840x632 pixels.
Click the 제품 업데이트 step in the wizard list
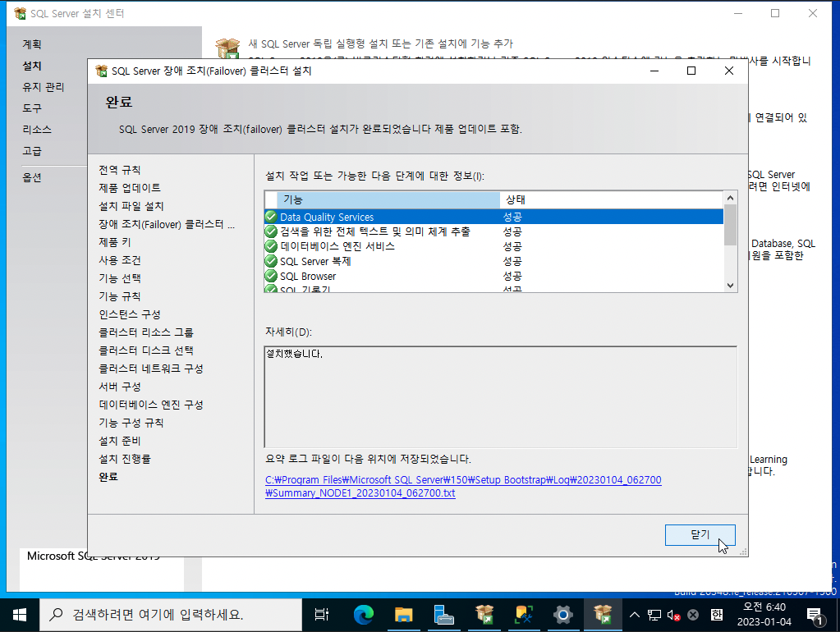click(x=130, y=188)
